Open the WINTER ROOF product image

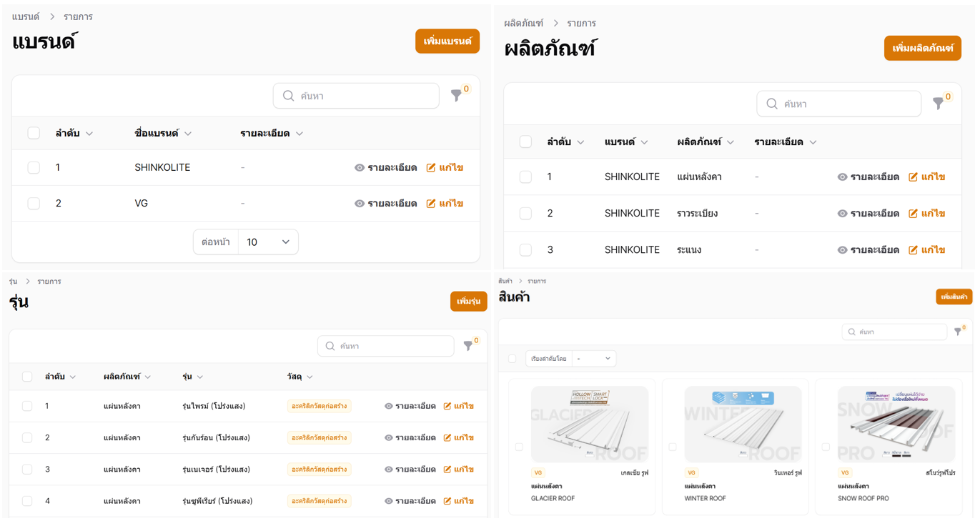click(x=743, y=424)
